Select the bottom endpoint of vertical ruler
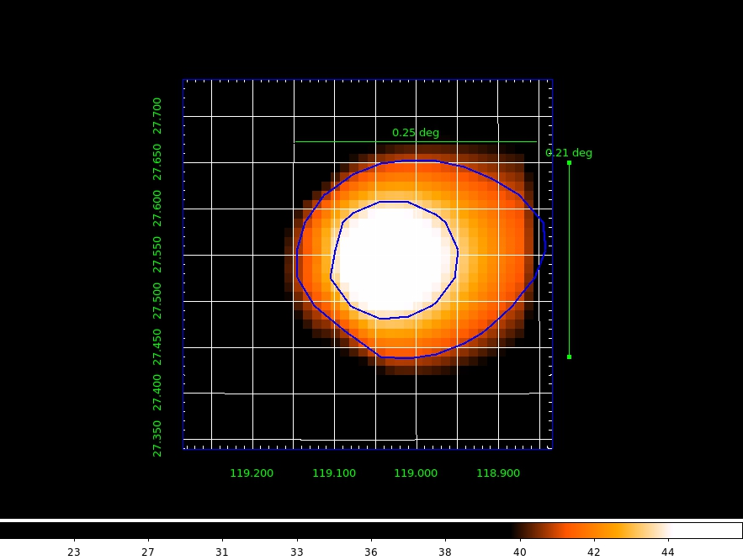The width and height of the screenshot is (743, 560). [x=569, y=357]
